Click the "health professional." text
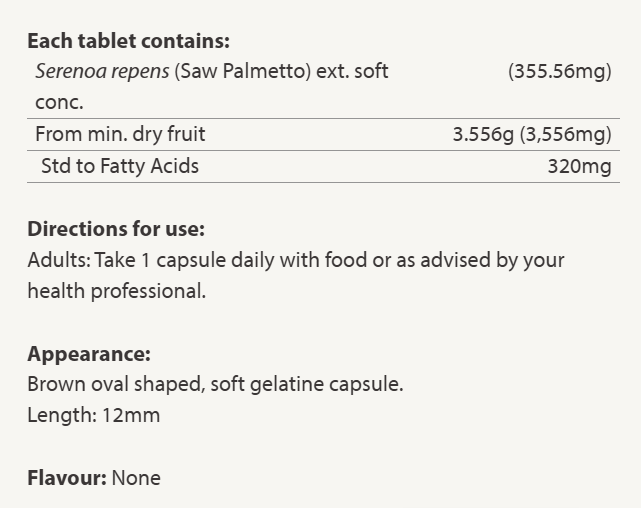The width and height of the screenshot is (641, 508). [x=116, y=291]
